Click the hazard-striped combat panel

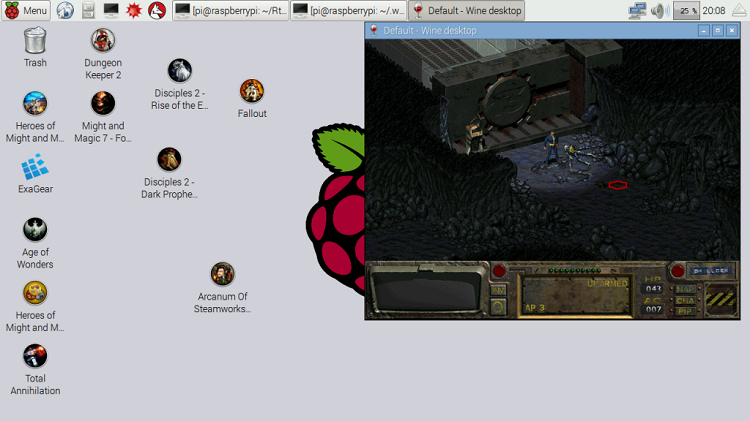point(720,300)
